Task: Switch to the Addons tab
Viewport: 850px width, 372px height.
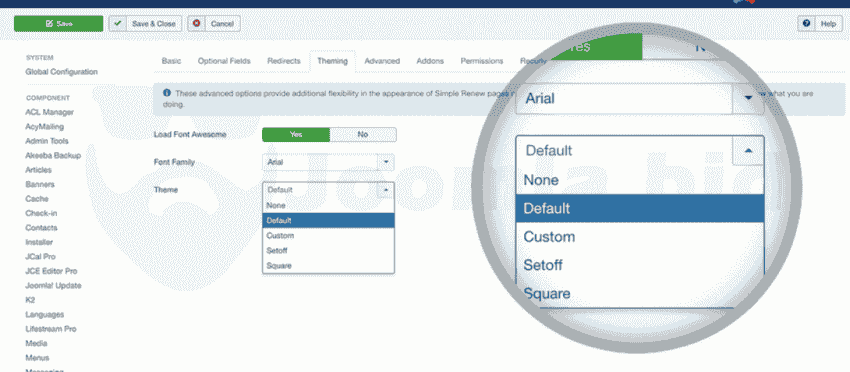Action: pyautogui.click(x=430, y=61)
